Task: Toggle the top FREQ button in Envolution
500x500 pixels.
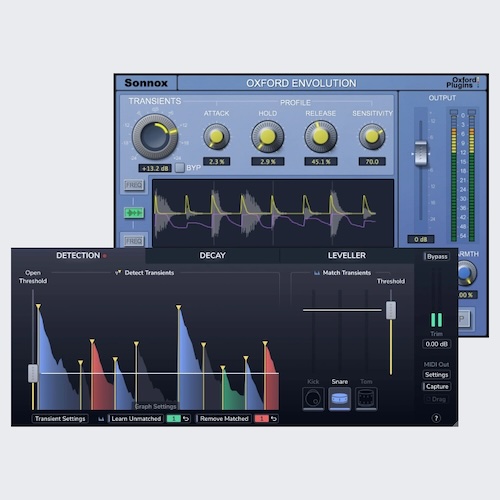Action: (134, 185)
